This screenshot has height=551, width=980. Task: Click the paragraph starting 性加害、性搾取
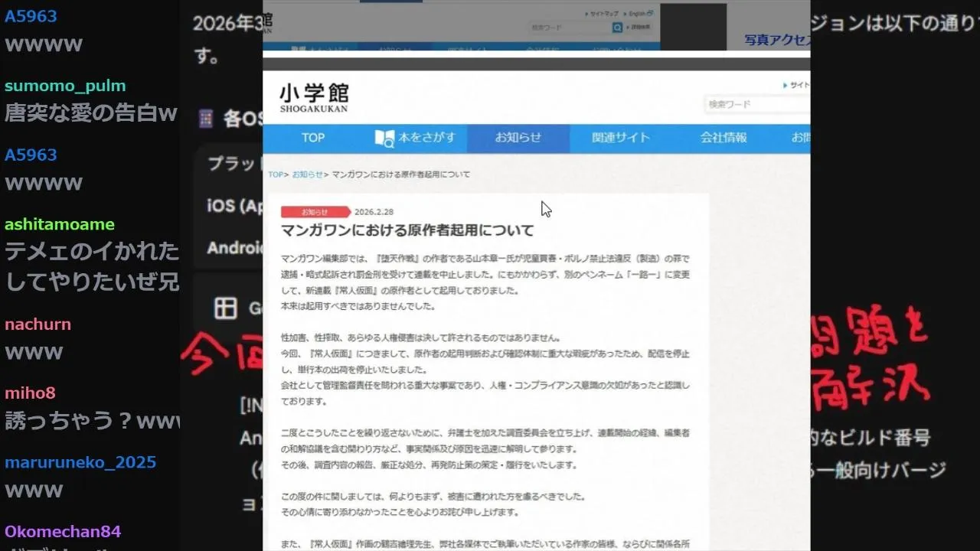(x=420, y=337)
